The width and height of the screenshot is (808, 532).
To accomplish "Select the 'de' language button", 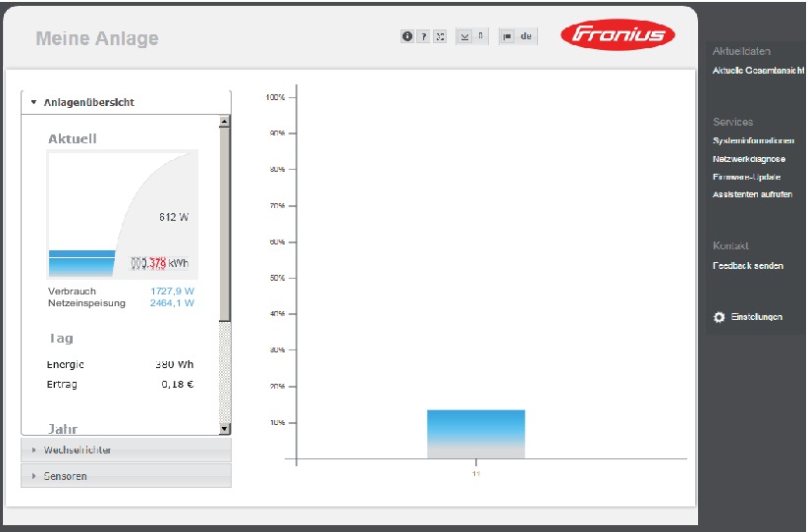I will point(526,36).
